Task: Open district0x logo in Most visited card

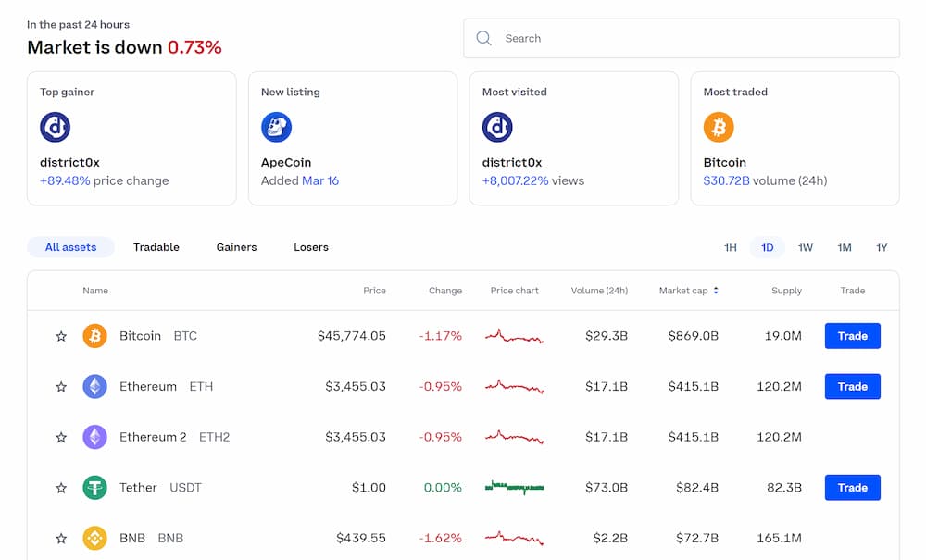Action: click(497, 127)
